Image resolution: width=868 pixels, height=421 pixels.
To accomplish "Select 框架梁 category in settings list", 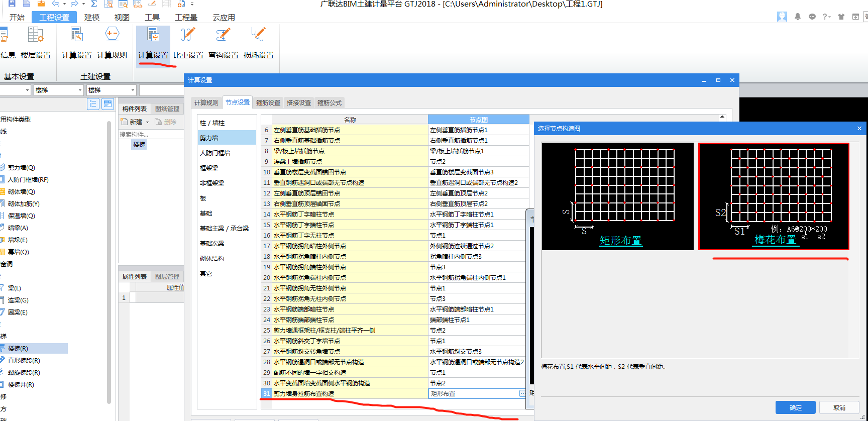I will [x=227, y=168].
